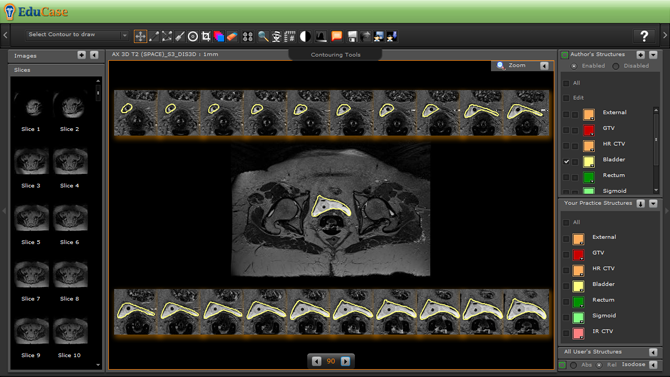Adjust contrast with half-circle icon
The height and width of the screenshot is (377, 670).
click(305, 36)
